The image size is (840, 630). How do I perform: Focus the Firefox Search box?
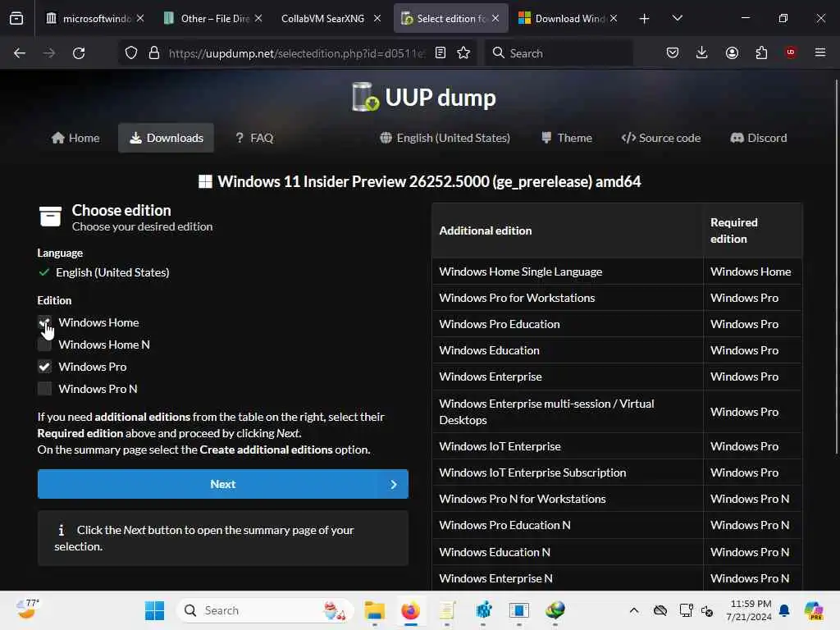(x=559, y=53)
